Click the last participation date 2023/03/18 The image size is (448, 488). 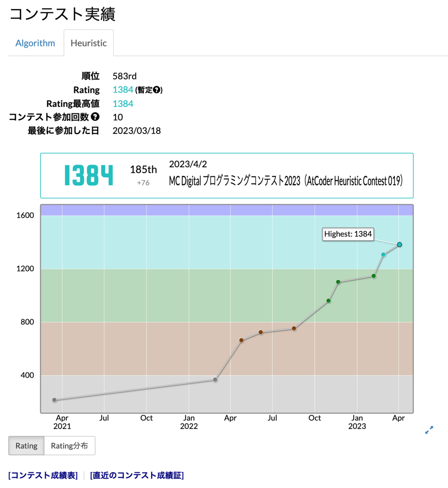tap(137, 131)
